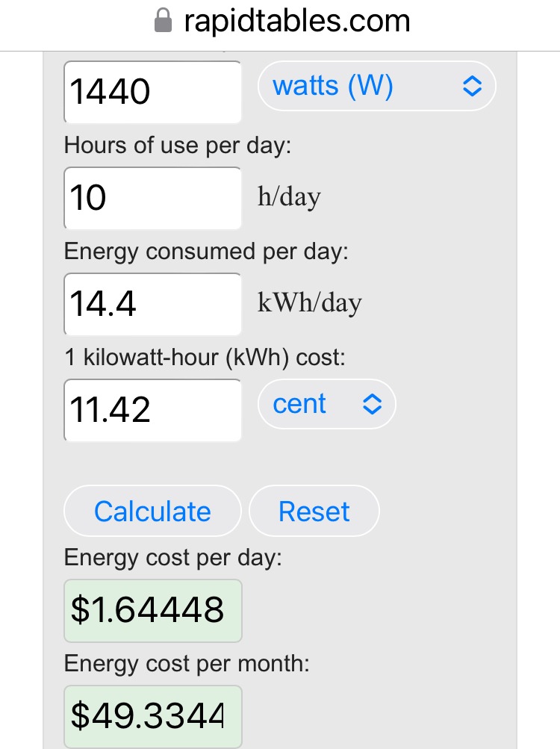The width and height of the screenshot is (560, 749).
Task: Select the energy cost per day result $1.64448
Action: pos(153,610)
